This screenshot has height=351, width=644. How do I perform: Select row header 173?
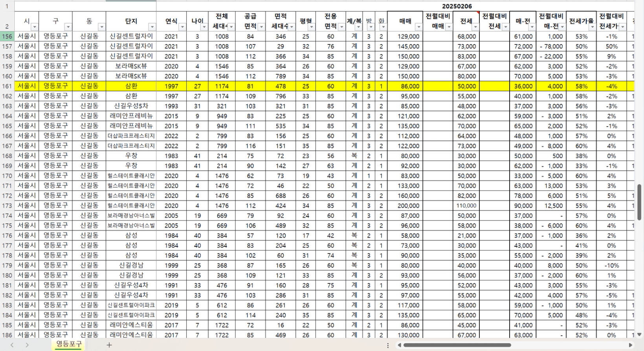[x=7, y=206]
